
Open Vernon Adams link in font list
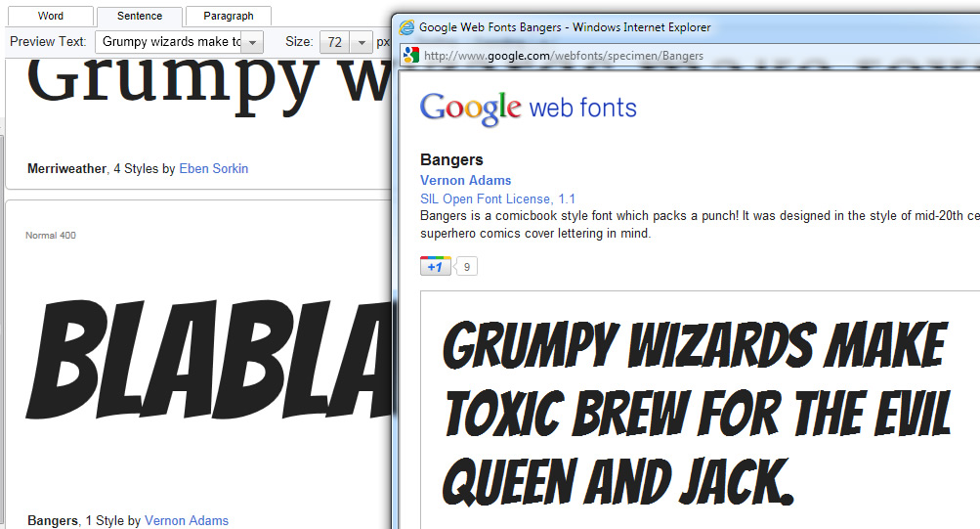[187, 520]
